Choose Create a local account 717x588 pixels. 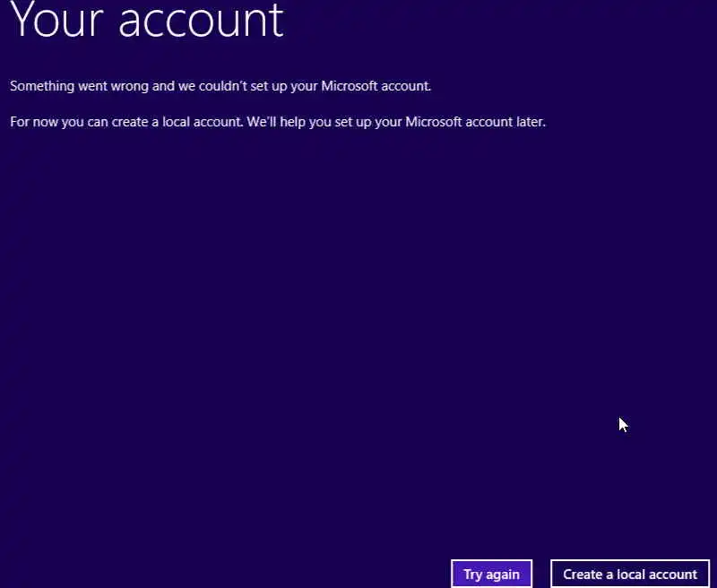point(630,574)
